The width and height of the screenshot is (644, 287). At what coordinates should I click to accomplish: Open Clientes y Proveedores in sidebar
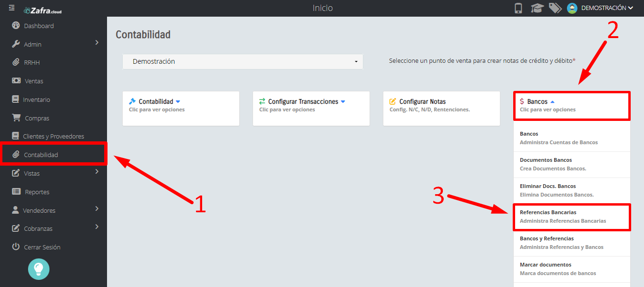(x=53, y=136)
